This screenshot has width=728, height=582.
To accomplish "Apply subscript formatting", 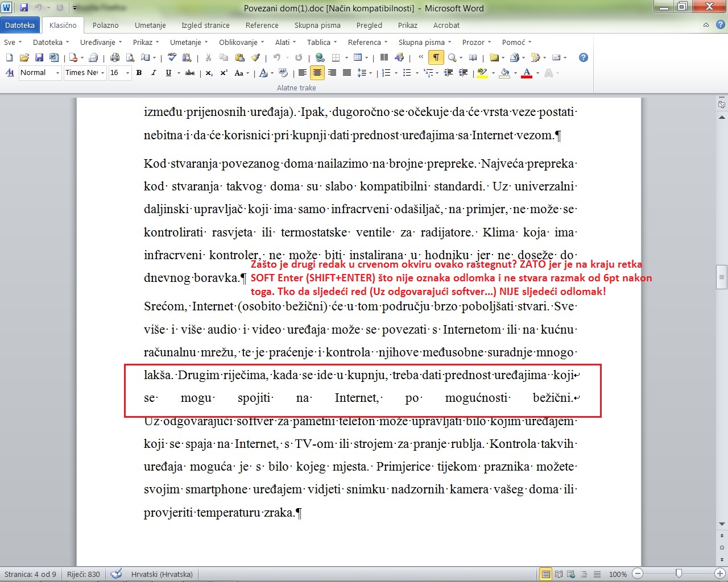I will 209,73.
